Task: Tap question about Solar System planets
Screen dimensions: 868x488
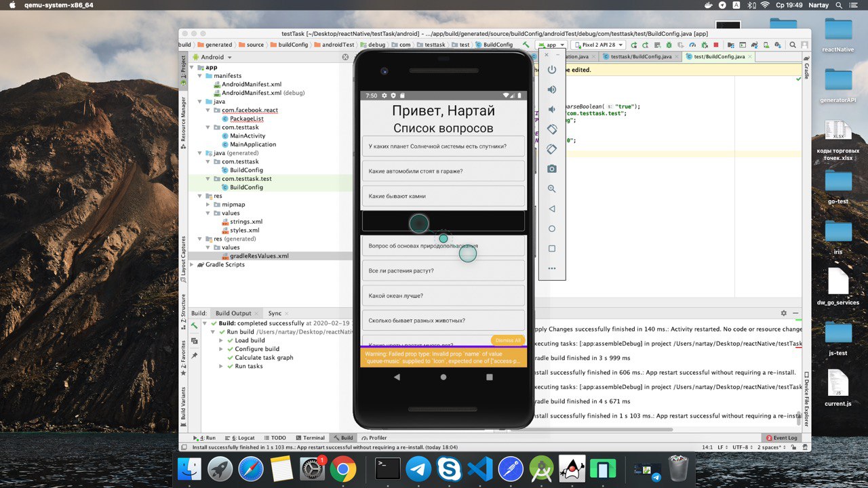Action: pyautogui.click(x=443, y=146)
